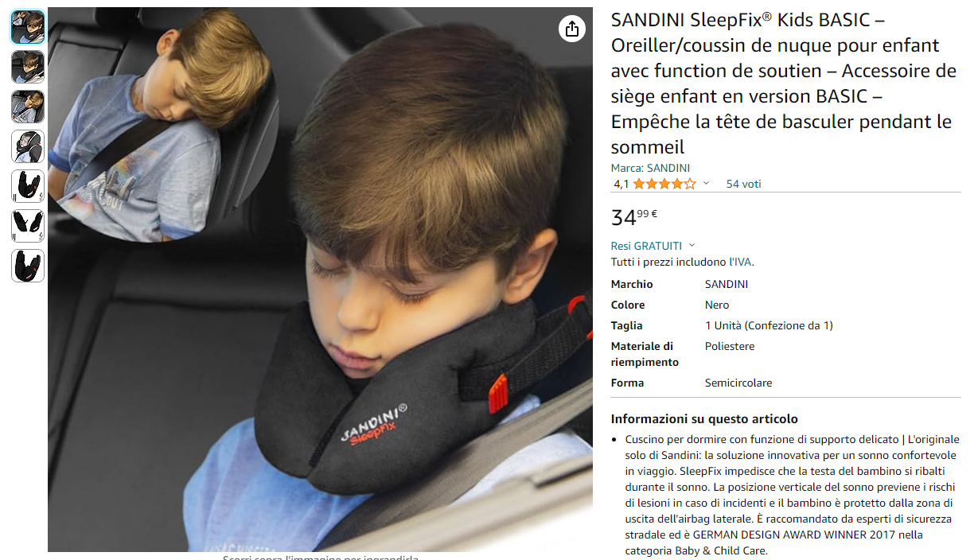This screenshot has height=560, width=978.
Task: Open the 54 voti reviews link
Action: click(x=743, y=184)
